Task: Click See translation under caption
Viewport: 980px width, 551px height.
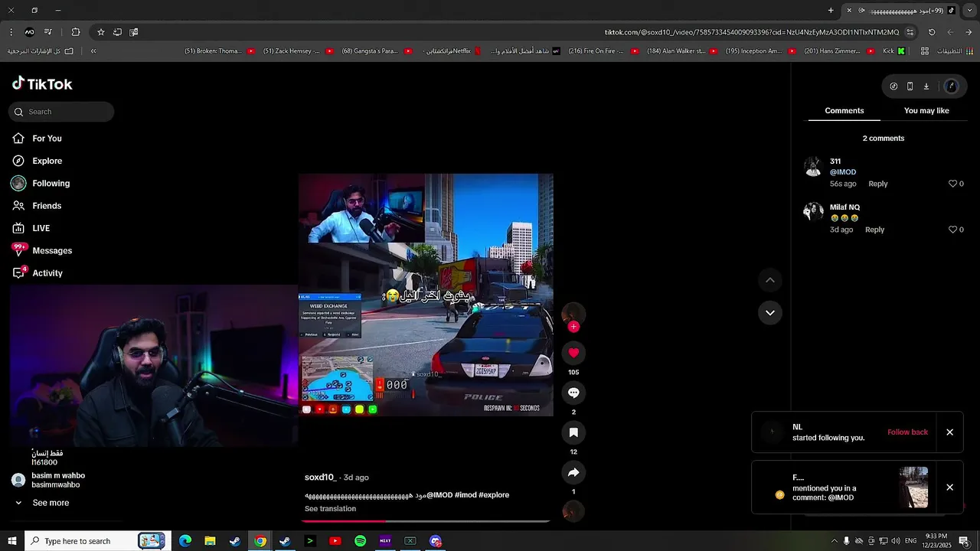Action: tap(330, 509)
